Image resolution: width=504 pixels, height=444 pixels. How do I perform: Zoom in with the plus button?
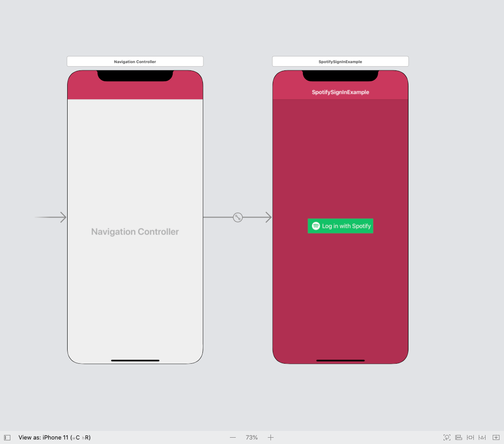coord(270,438)
